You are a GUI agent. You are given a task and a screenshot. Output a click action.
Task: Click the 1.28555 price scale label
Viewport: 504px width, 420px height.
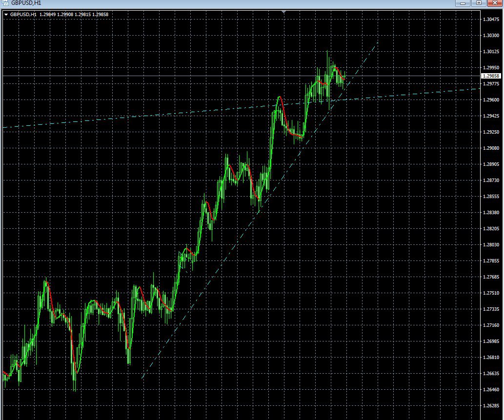491,197
